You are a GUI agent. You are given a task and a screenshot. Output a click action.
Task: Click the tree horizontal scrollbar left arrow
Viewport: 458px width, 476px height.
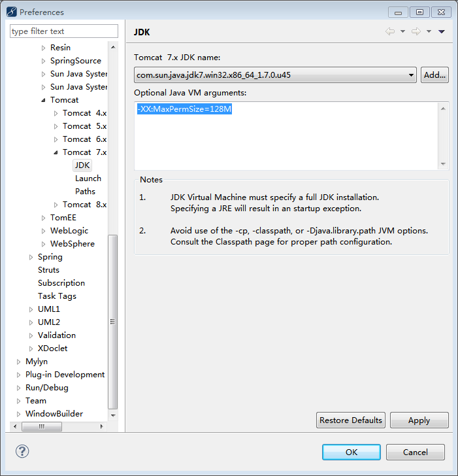pos(15,426)
